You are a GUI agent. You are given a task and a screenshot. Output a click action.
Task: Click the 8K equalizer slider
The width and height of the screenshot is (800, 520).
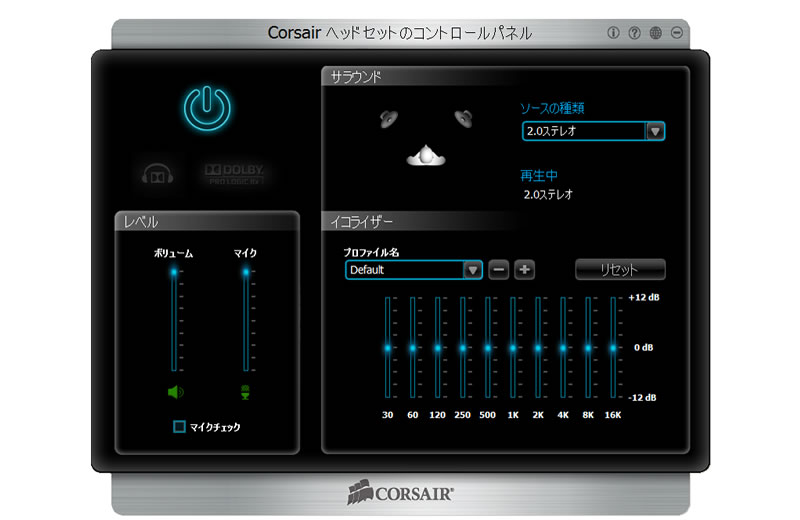tap(588, 348)
